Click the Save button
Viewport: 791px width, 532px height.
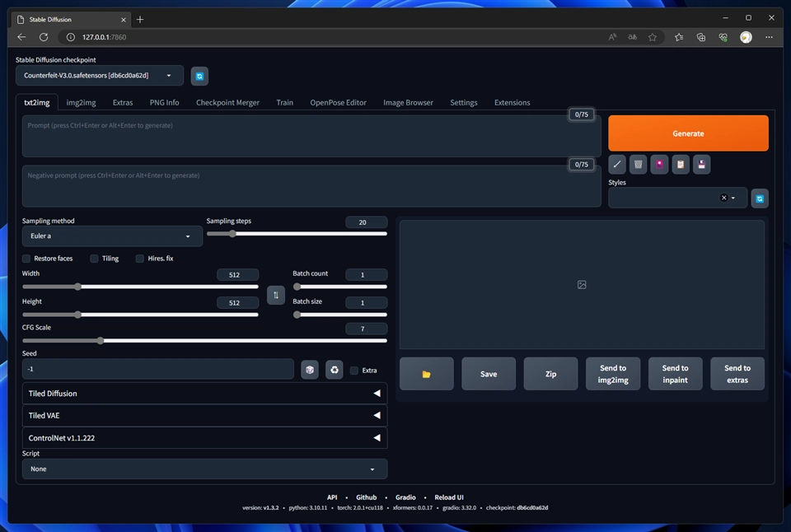[489, 374]
